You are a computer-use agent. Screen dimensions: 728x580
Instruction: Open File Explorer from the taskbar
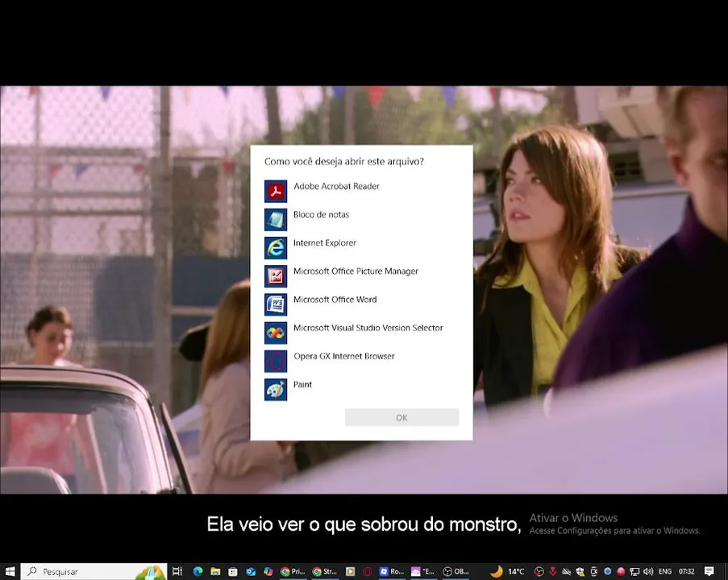pyautogui.click(x=215, y=571)
